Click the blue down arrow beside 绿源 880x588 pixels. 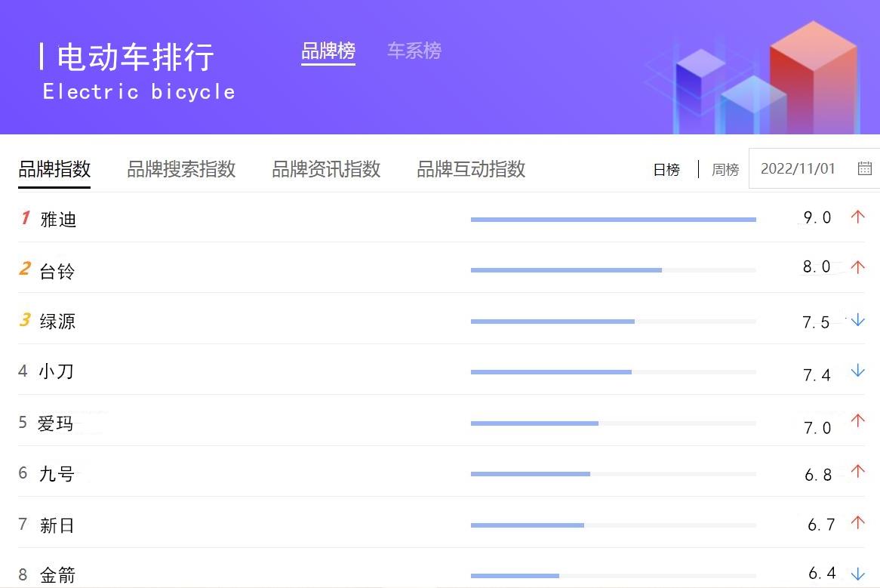857,319
